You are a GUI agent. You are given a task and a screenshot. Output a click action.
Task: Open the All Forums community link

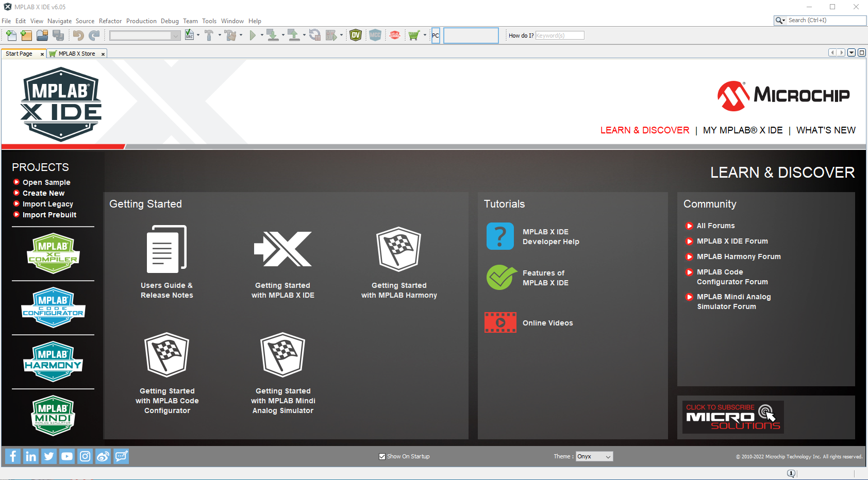(715, 226)
